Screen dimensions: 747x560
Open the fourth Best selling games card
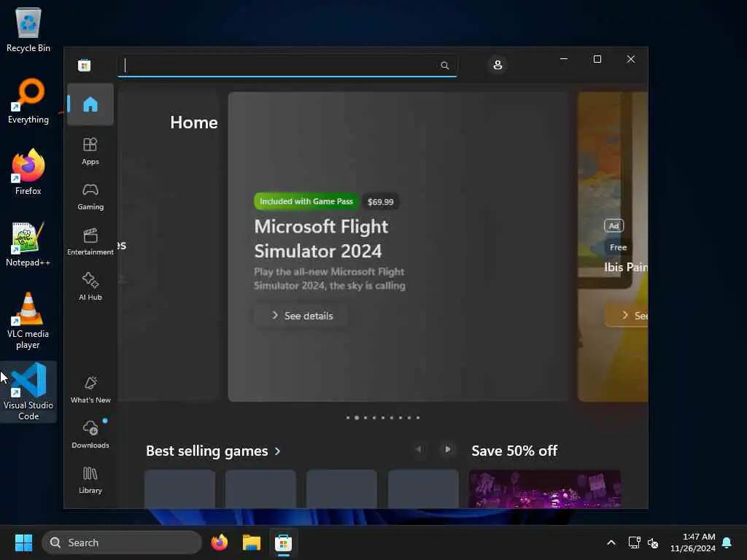(x=423, y=489)
